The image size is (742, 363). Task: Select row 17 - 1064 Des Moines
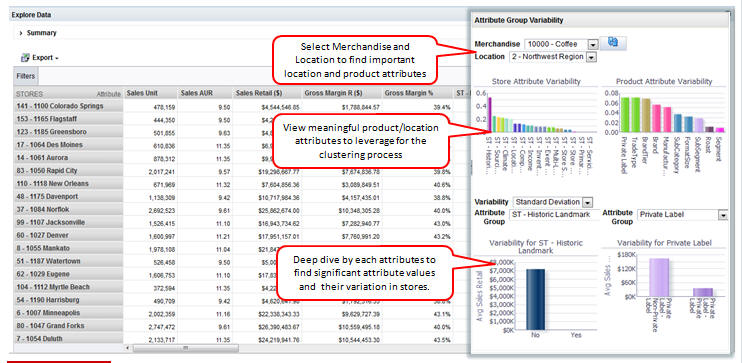(x=69, y=145)
